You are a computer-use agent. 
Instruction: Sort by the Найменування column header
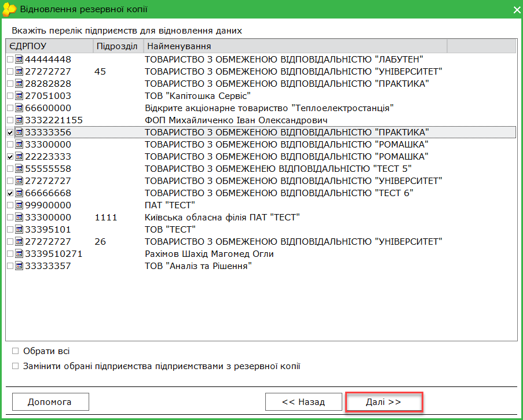pyautogui.click(x=295, y=46)
